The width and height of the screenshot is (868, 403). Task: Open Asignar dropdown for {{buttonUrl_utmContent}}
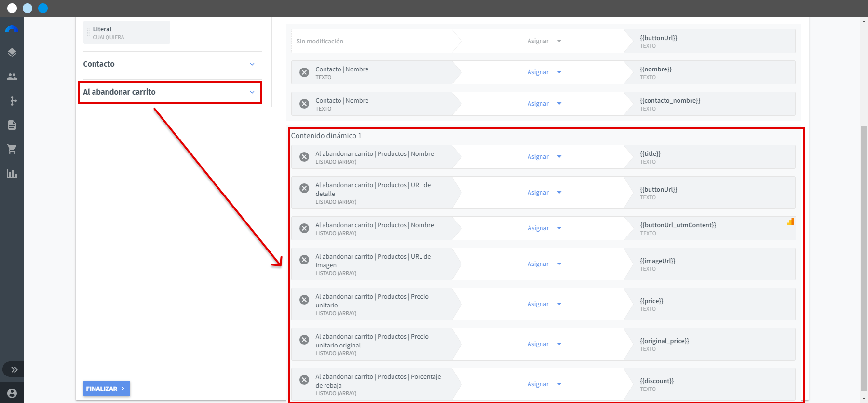click(x=544, y=228)
